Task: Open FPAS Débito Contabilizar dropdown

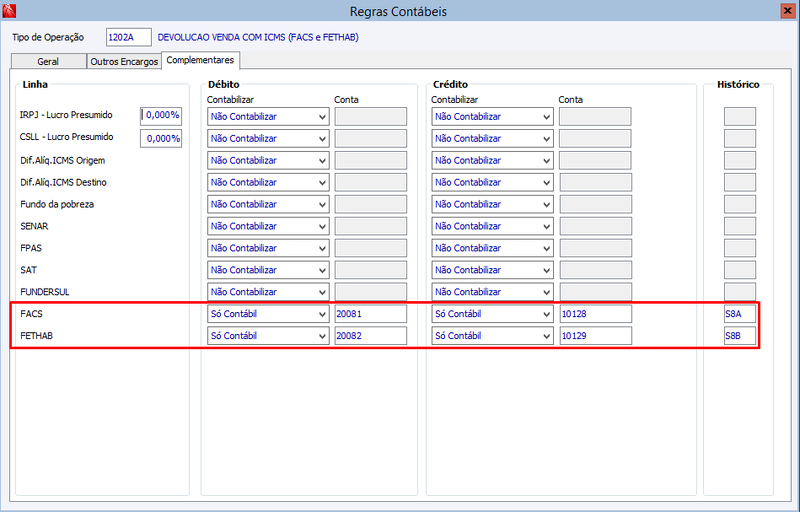Action: (268, 248)
